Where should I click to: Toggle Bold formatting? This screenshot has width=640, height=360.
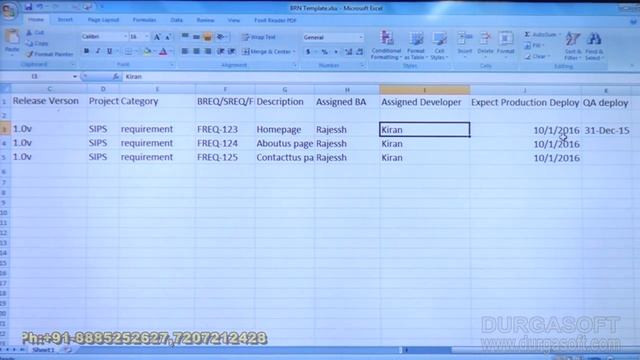[x=87, y=51]
